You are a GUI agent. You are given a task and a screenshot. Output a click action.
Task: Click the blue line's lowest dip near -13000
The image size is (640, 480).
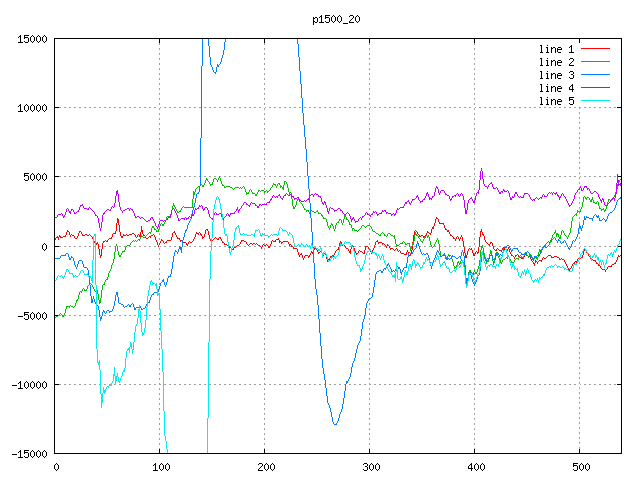[335, 424]
